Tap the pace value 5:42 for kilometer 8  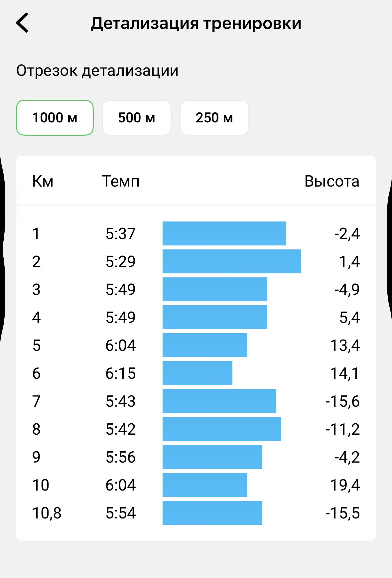pos(121,429)
